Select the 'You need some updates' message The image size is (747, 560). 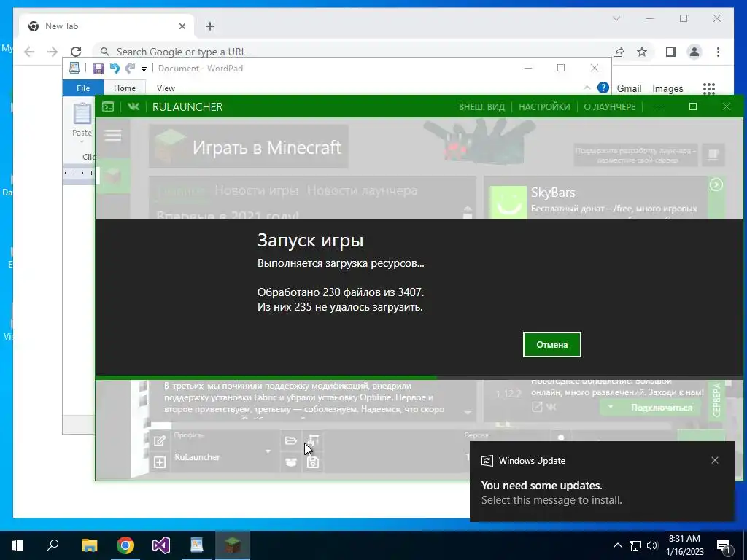(x=542, y=485)
